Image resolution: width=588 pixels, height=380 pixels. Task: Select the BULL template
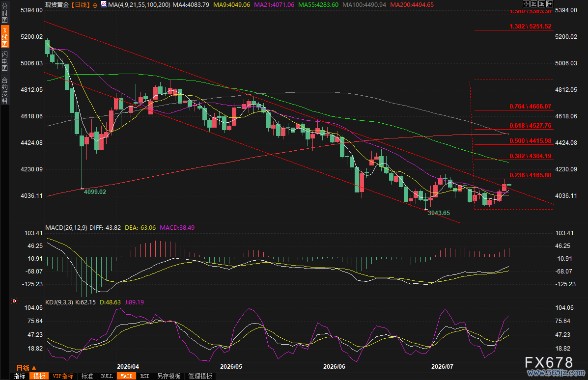tap(107, 376)
